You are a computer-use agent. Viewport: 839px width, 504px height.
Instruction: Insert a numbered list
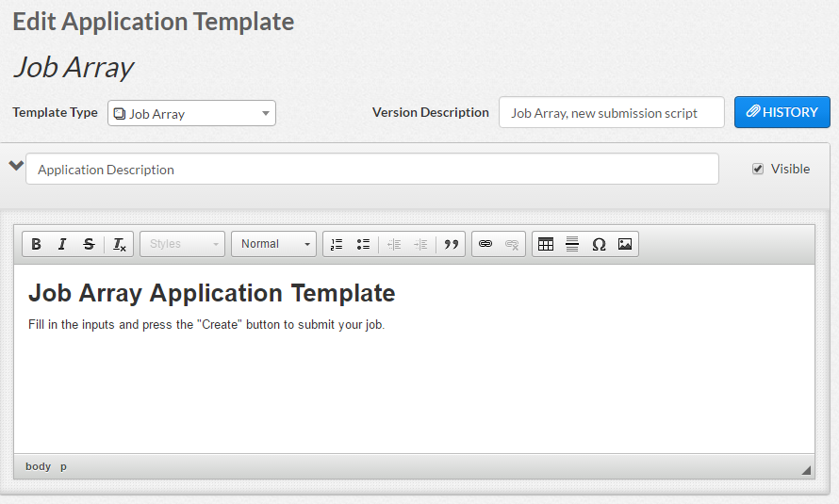coord(337,244)
